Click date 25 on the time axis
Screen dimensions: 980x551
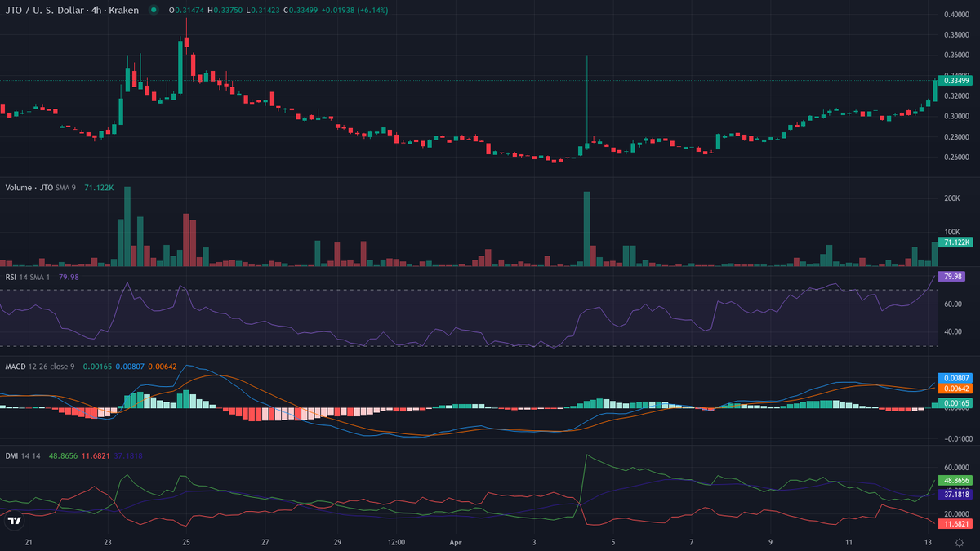(x=186, y=541)
